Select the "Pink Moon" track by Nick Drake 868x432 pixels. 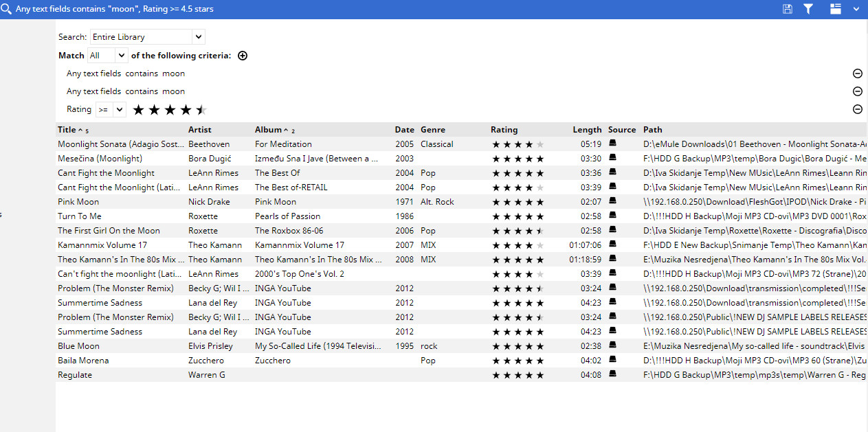78,202
